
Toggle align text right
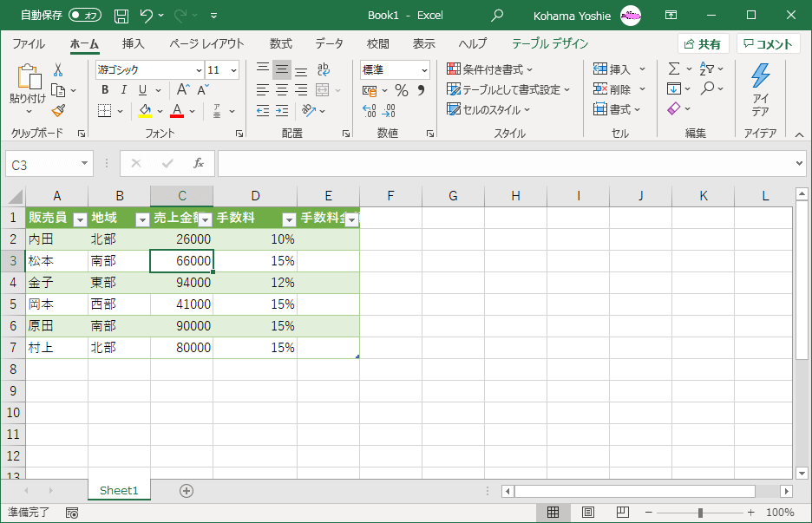coord(301,90)
